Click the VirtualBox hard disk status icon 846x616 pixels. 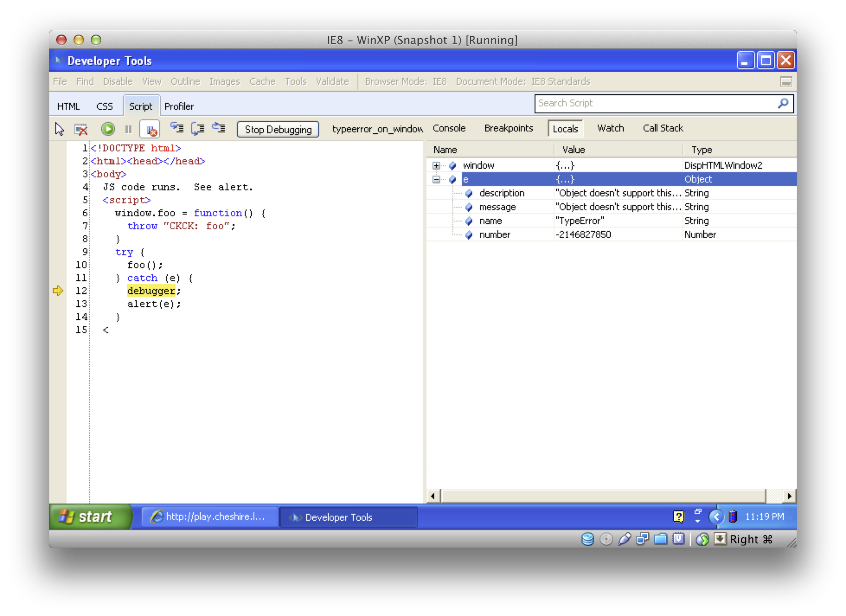(588, 539)
